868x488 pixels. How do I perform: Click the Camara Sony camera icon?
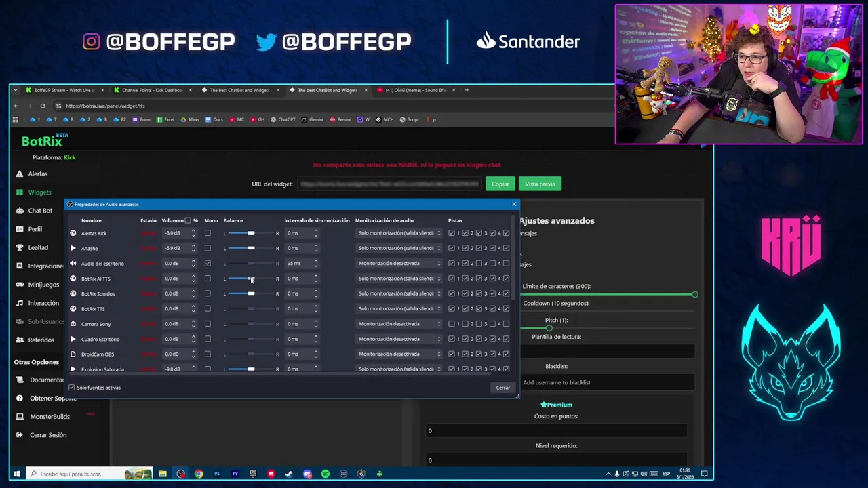[73, 324]
